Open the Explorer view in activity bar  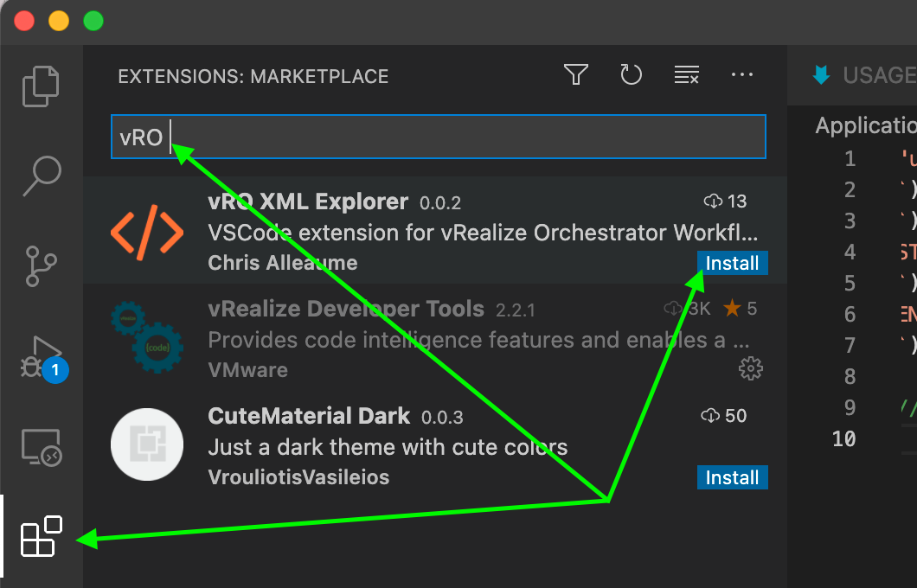pos(41,86)
